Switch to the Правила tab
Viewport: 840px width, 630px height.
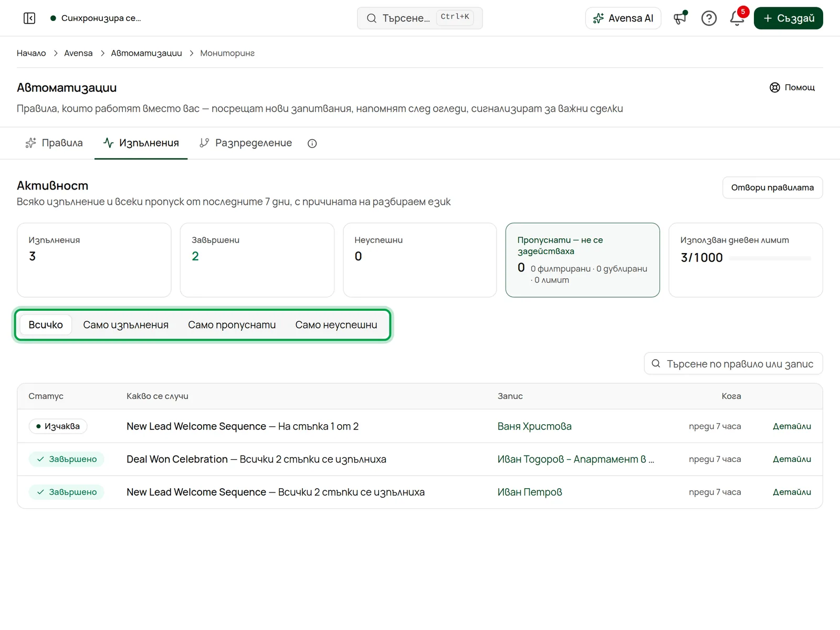(54, 143)
